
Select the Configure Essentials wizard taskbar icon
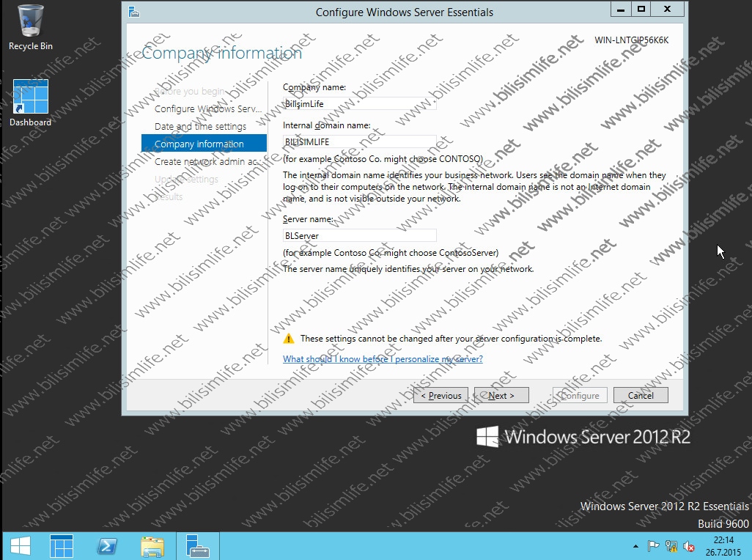pos(198,545)
